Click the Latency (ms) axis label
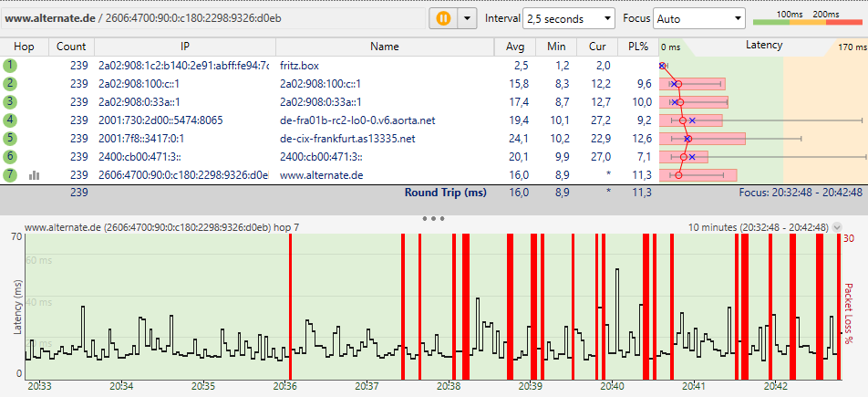The height and width of the screenshot is (397, 868). [17, 306]
